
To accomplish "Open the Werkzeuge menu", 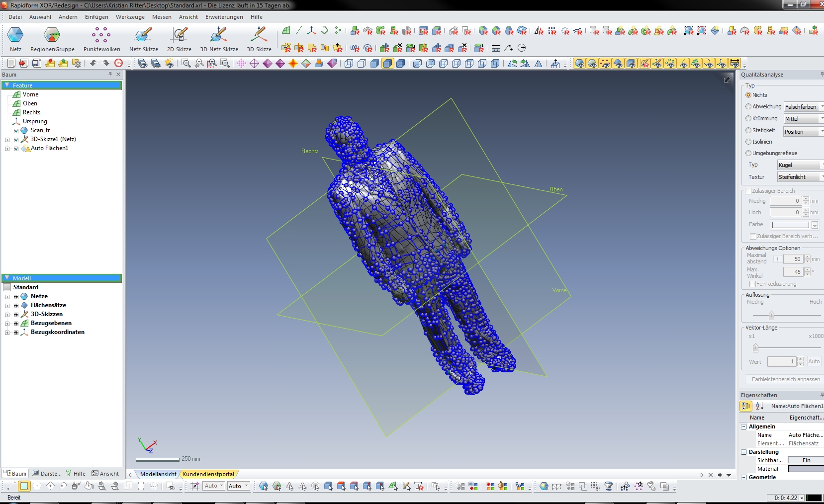I will click(x=130, y=17).
